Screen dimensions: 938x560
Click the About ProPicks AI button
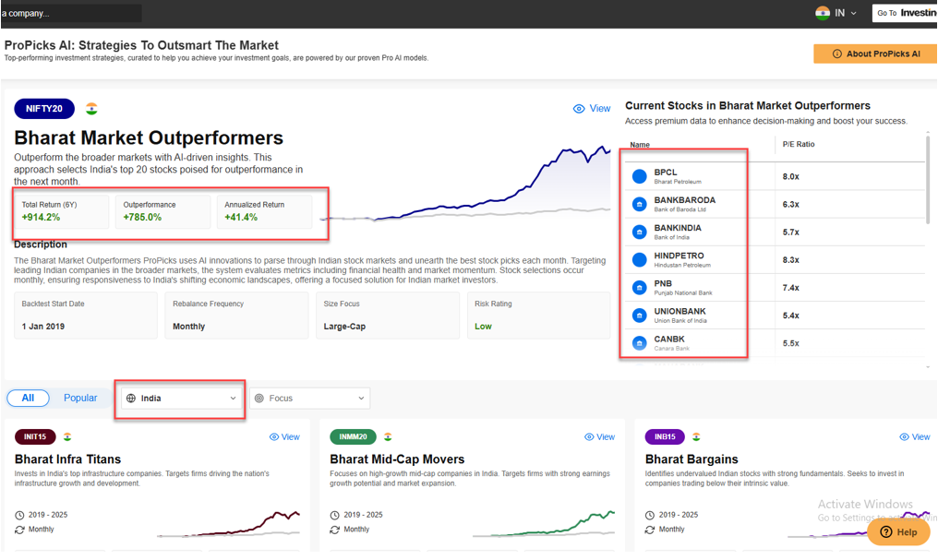click(875, 54)
